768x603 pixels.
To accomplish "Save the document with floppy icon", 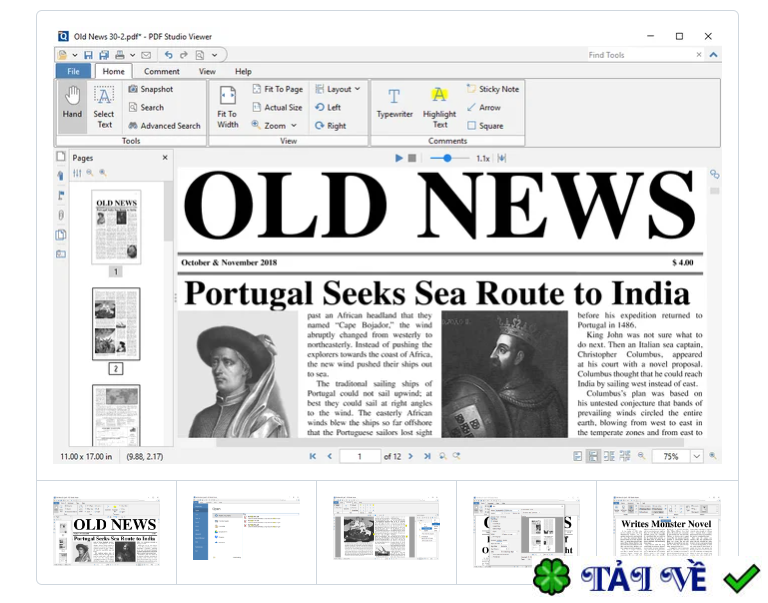I will coord(88,55).
